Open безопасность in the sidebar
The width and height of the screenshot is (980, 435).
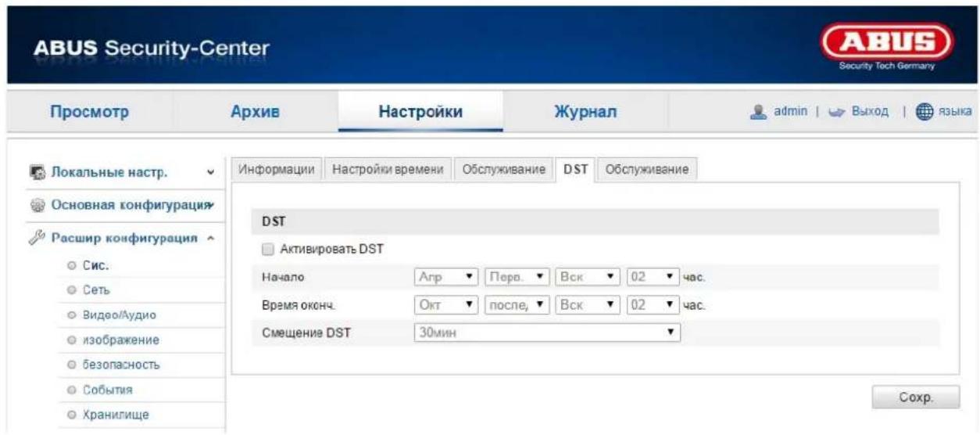point(120,365)
